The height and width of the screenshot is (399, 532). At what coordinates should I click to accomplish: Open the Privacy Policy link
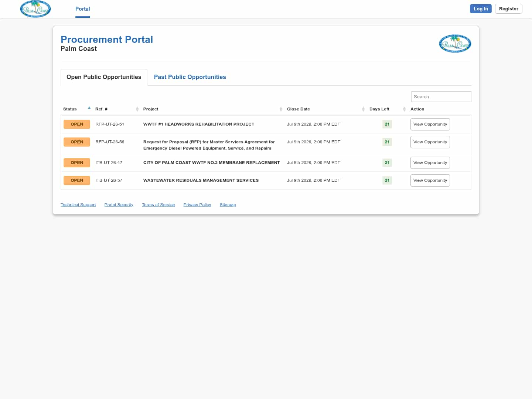click(197, 205)
